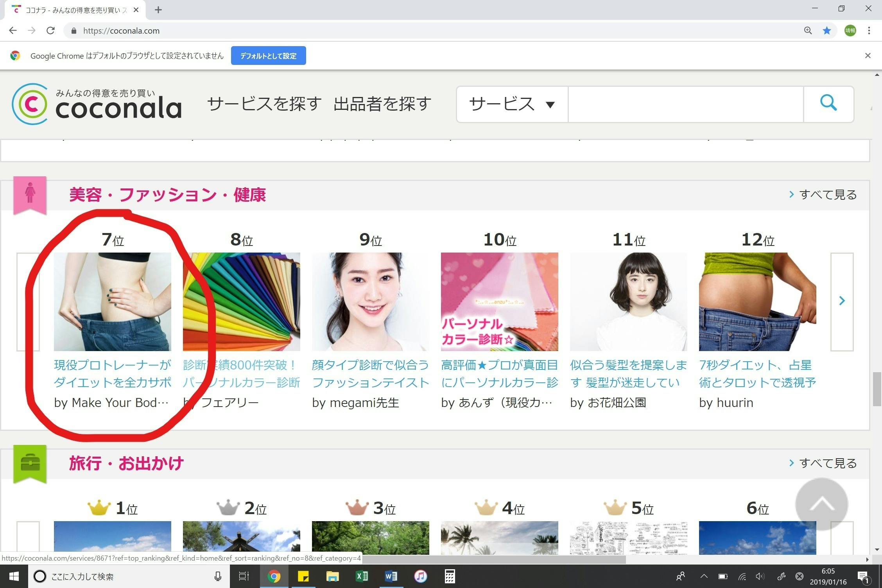Viewport: 882px width, 588px height.
Task: Bookmark page with the star icon
Action: pos(826,30)
